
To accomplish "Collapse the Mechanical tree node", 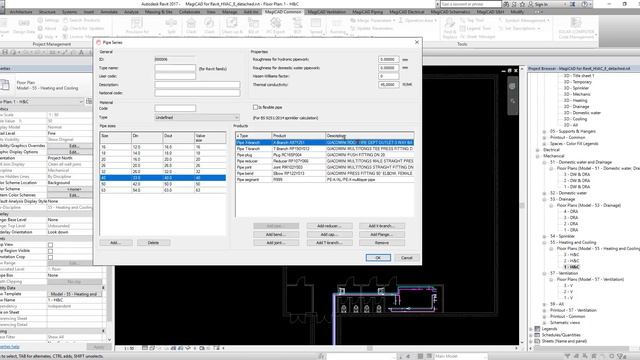I will (x=538, y=156).
